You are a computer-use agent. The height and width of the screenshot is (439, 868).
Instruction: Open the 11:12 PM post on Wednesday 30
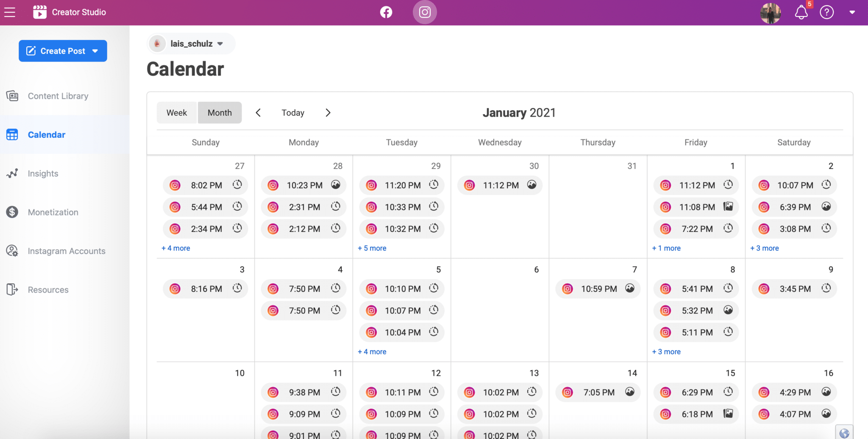[x=500, y=185]
